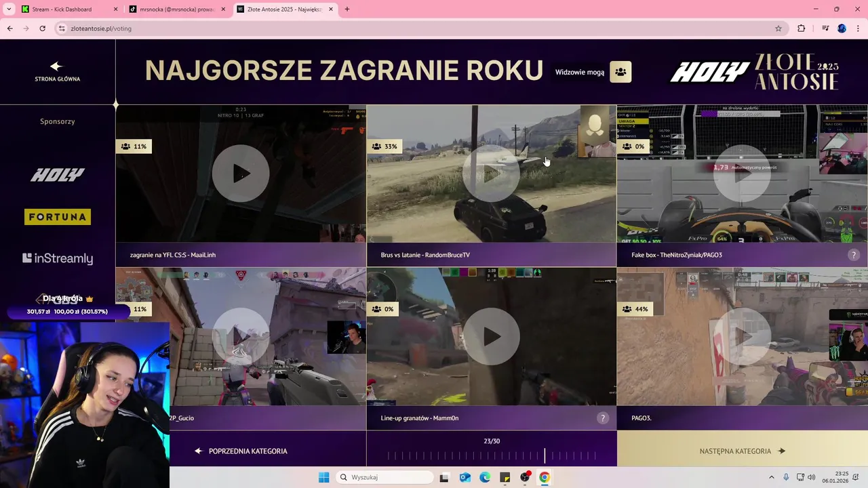Open Sticky Notes from the taskbar
The width and height of the screenshot is (868, 488).
pos(505,477)
